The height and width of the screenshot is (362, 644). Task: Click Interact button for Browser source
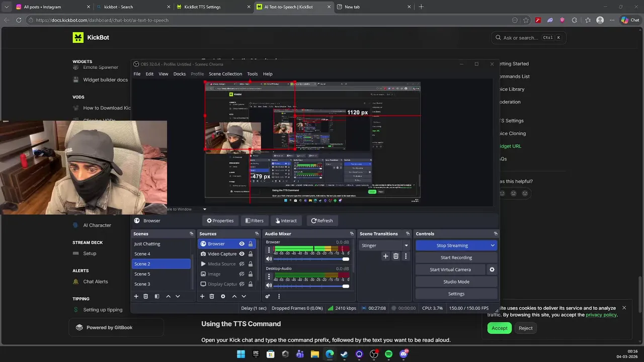point(286,221)
